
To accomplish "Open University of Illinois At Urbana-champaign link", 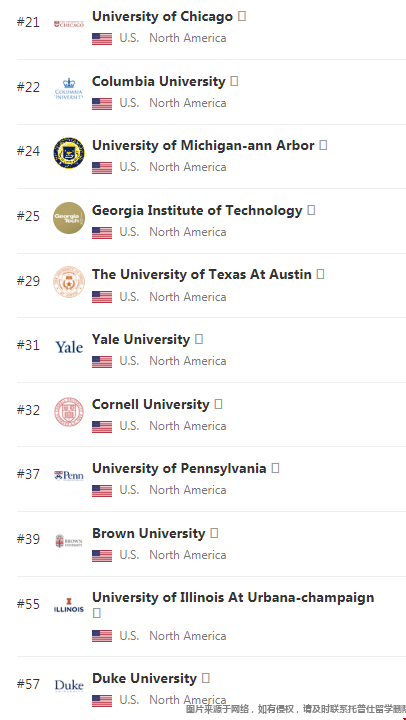I will pyautogui.click(x=233, y=597).
